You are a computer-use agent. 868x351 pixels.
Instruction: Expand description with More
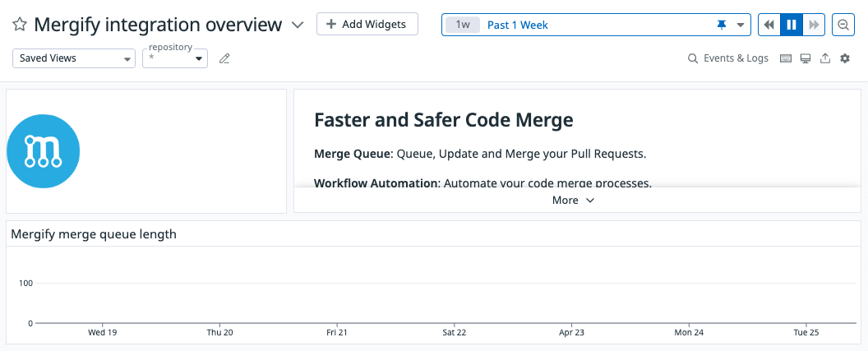point(573,201)
